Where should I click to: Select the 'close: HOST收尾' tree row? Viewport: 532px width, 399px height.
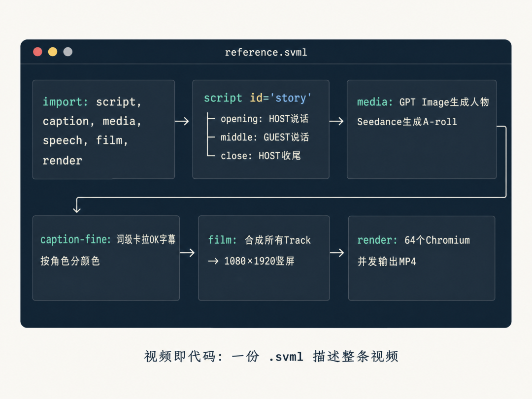point(261,156)
